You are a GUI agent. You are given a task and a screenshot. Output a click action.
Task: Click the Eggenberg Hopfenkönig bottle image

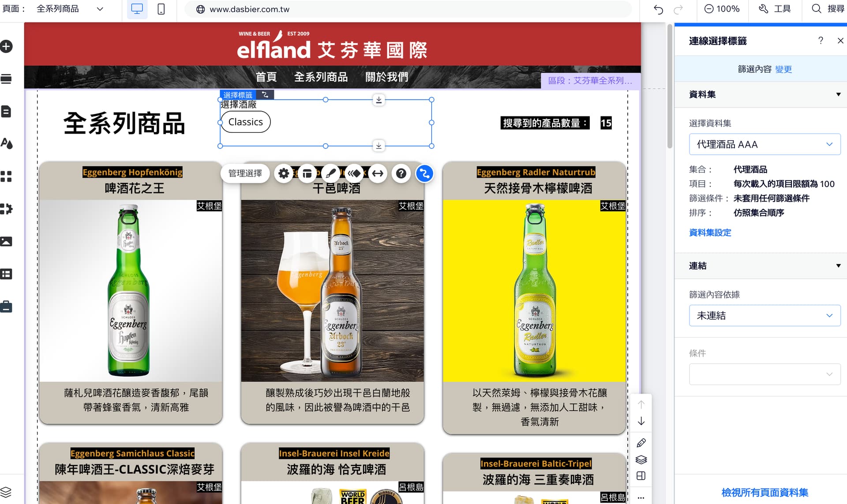click(x=131, y=291)
